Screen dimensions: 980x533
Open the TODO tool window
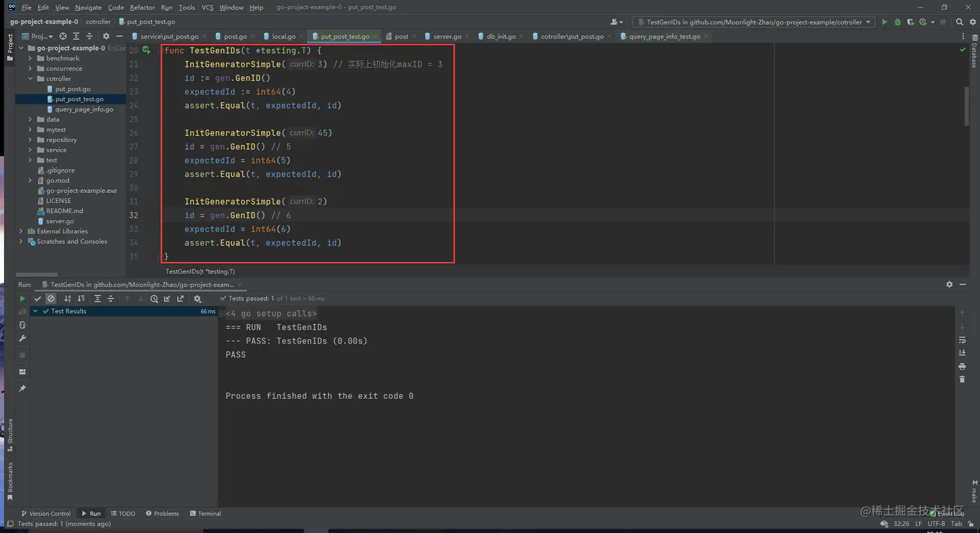click(x=123, y=514)
